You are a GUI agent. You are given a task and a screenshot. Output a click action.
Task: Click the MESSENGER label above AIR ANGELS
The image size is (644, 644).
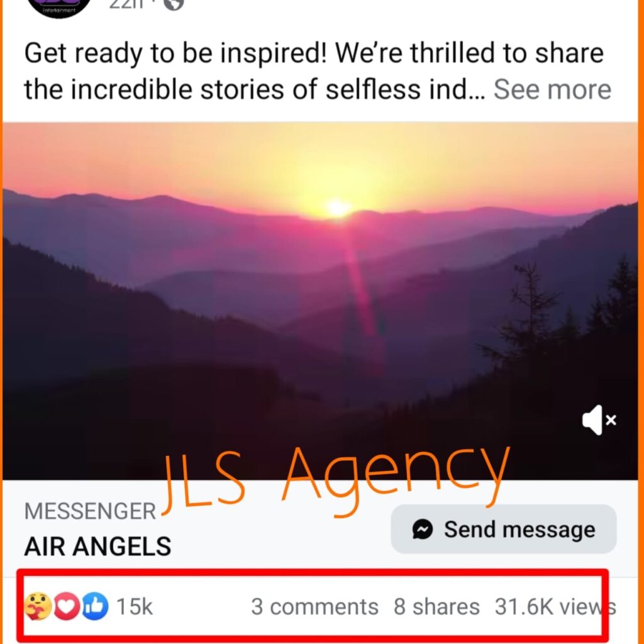click(90, 512)
